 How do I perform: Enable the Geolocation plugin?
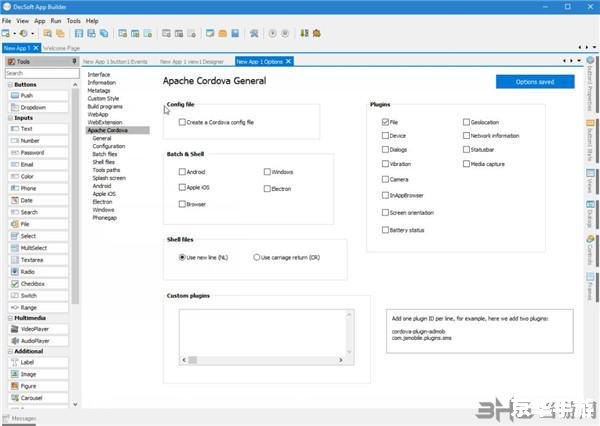pyautogui.click(x=466, y=122)
